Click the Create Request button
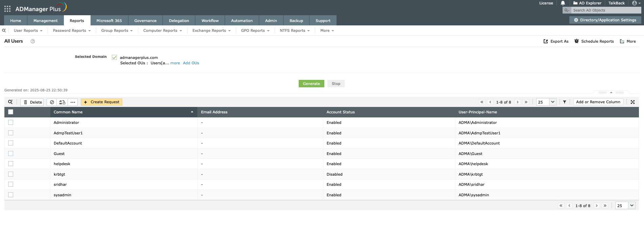The height and width of the screenshot is (245, 644). point(101,102)
